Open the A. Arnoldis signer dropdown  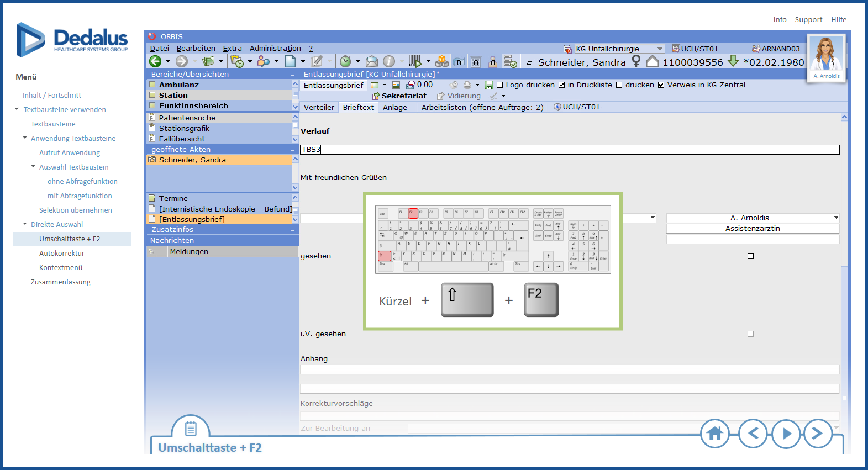(x=835, y=218)
